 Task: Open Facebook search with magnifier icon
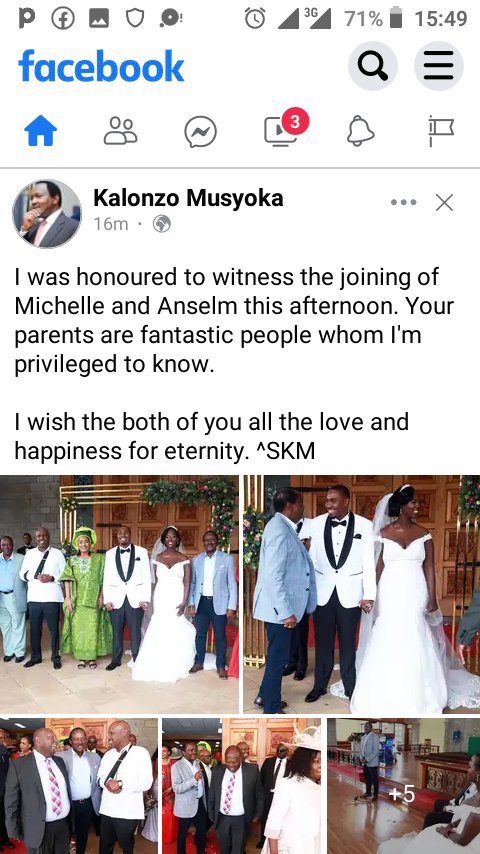pyautogui.click(x=373, y=66)
